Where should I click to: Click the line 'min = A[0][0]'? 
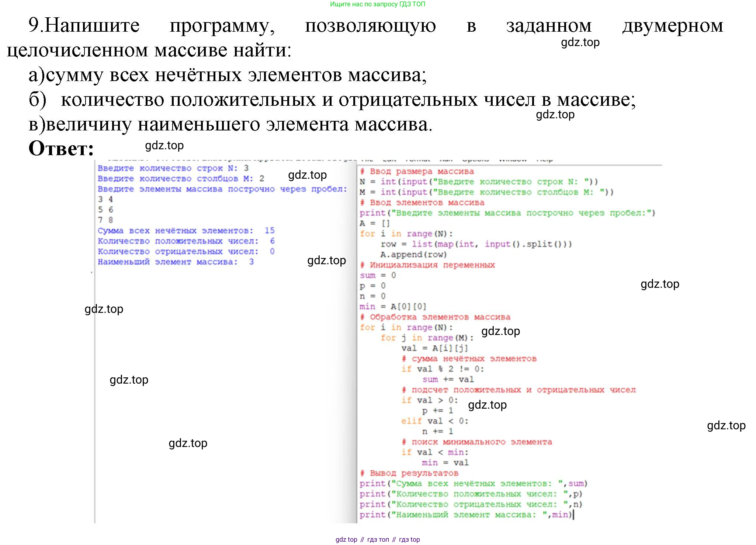(x=393, y=307)
